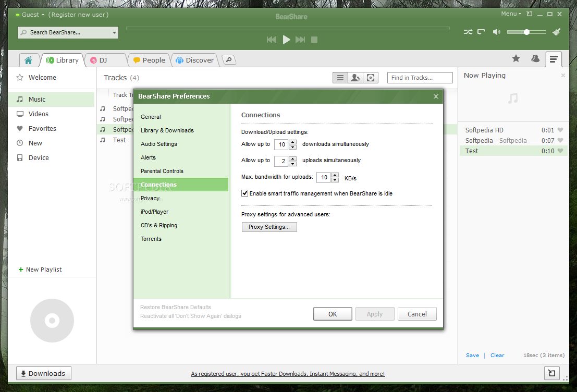Select Library & Downloads preferences category
Image resolution: width=577 pixels, height=392 pixels.
pyautogui.click(x=167, y=130)
